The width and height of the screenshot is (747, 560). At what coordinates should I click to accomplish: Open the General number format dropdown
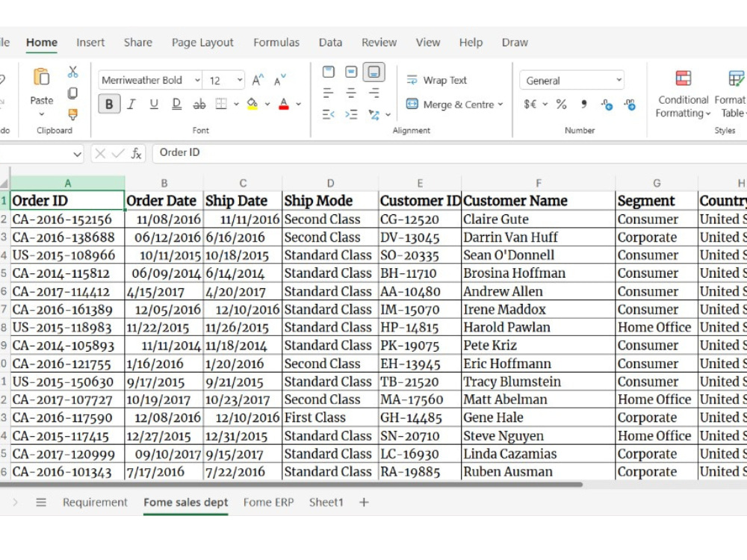(x=571, y=81)
